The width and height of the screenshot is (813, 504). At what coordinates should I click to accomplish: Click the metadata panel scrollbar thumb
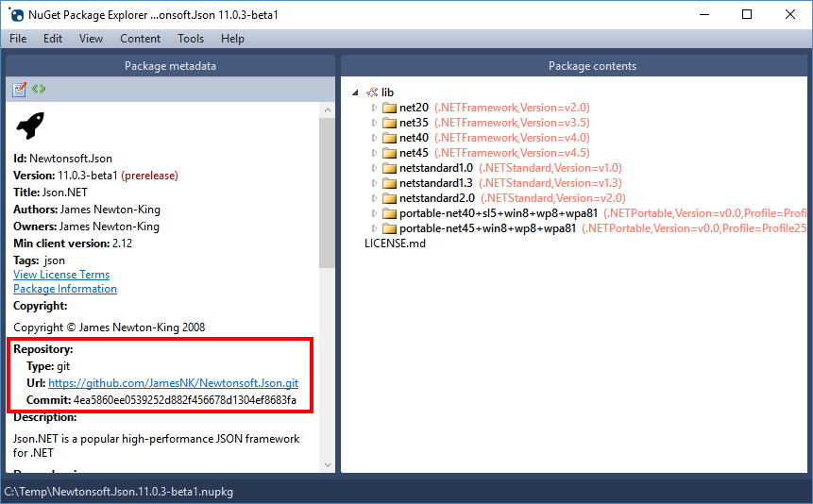click(x=327, y=193)
